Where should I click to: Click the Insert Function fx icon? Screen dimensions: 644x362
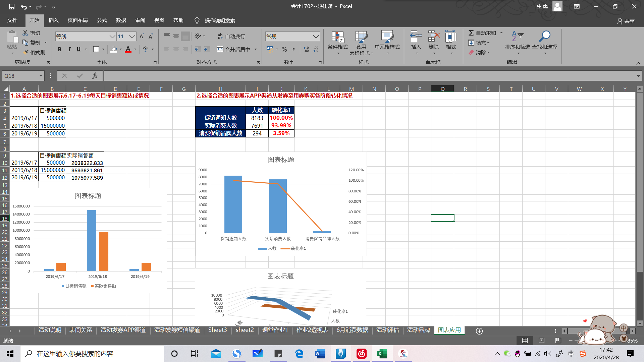tap(95, 76)
